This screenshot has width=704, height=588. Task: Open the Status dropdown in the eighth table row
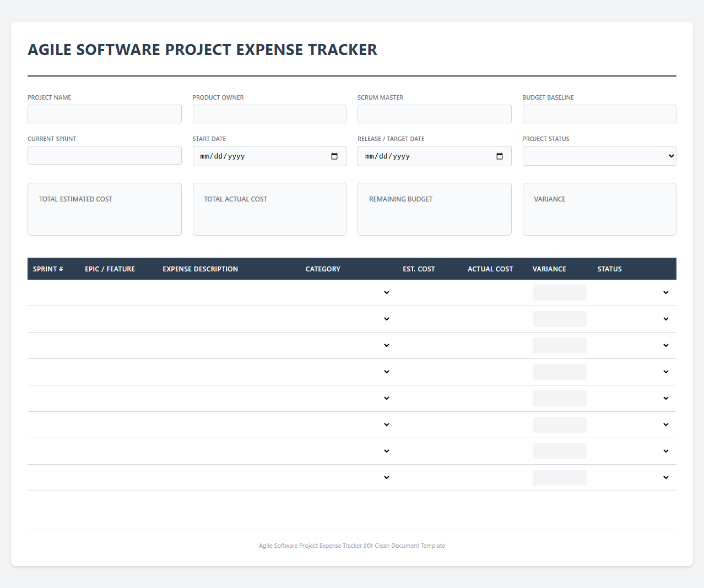pos(634,477)
